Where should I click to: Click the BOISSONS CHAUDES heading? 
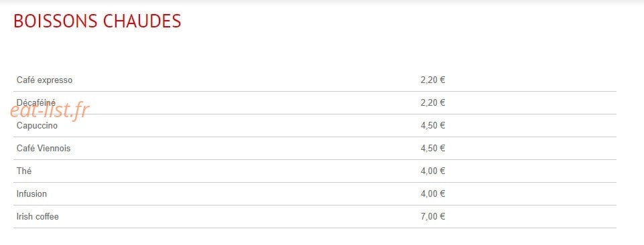point(97,21)
